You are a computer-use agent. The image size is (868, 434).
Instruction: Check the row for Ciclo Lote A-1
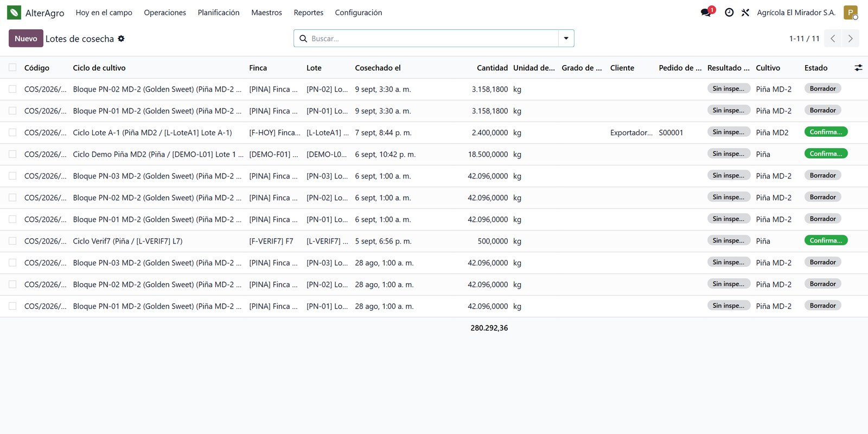point(12,132)
